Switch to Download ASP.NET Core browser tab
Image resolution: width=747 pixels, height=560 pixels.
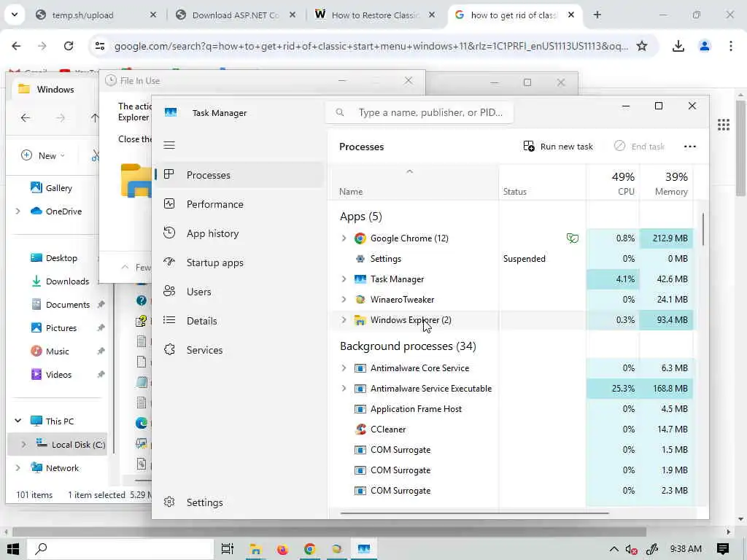pyautogui.click(x=236, y=15)
